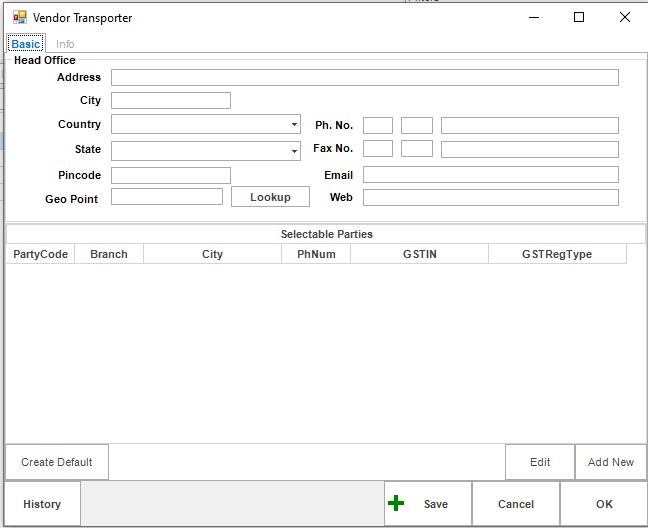
Task: Click the Vendor Transporter window icon
Action: pos(19,18)
